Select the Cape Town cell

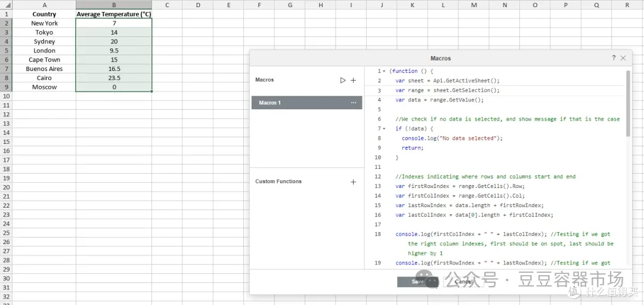(x=44, y=60)
